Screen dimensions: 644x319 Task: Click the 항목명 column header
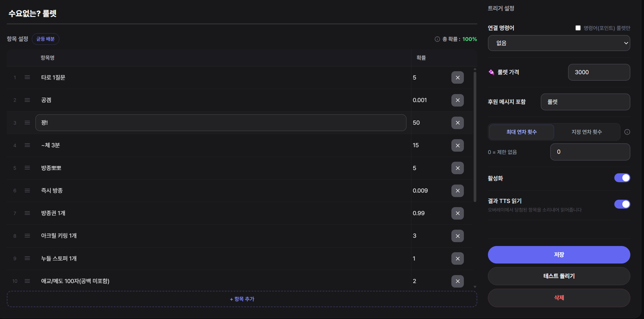point(47,58)
